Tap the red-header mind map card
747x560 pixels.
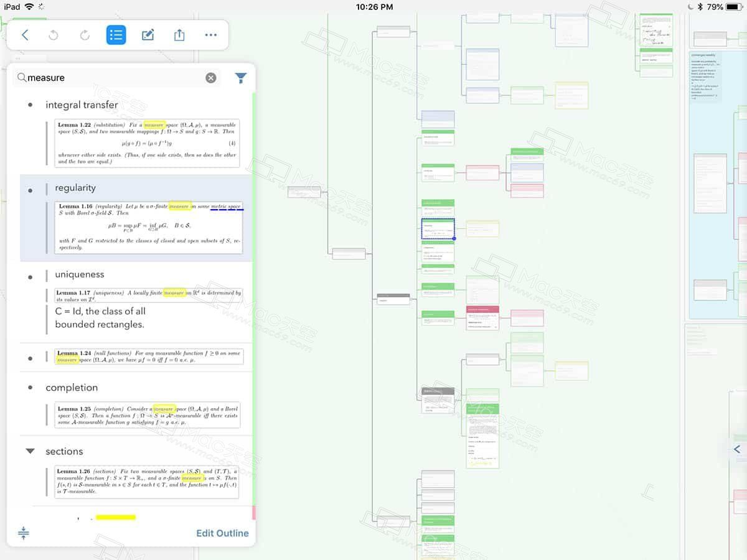coord(482,317)
